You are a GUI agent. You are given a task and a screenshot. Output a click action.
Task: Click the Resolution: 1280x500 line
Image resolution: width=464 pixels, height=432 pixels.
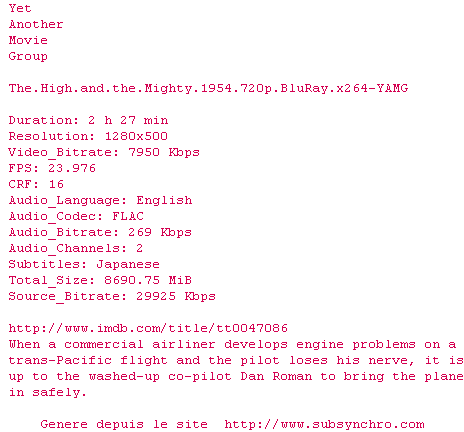click(x=88, y=136)
